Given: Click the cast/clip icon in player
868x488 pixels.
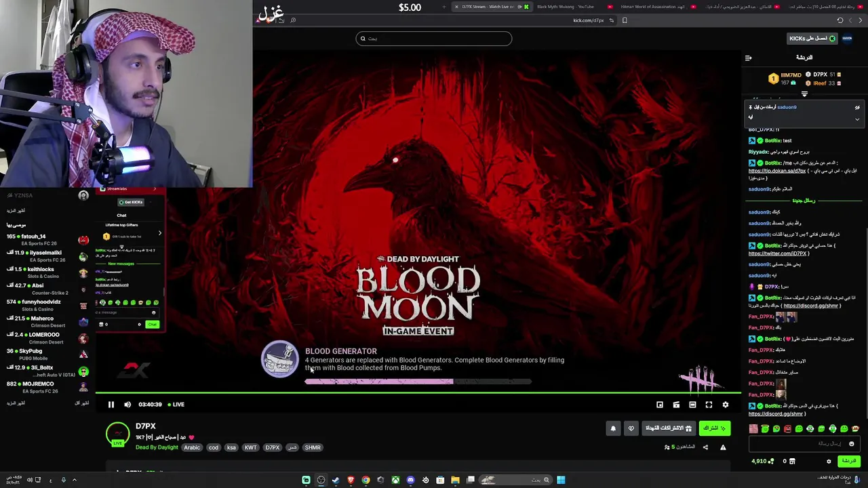Looking at the screenshot, I should tap(676, 405).
